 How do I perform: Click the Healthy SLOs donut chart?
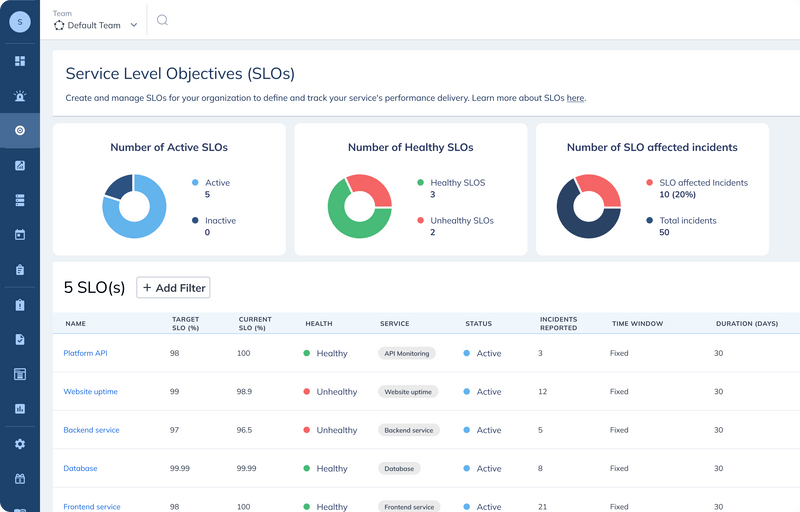coord(359,206)
